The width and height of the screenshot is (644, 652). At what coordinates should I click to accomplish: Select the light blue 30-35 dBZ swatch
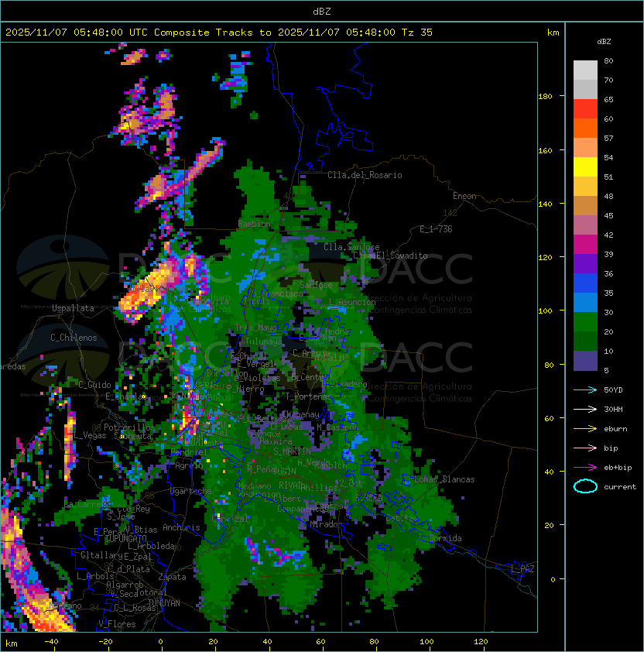point(585,303)
